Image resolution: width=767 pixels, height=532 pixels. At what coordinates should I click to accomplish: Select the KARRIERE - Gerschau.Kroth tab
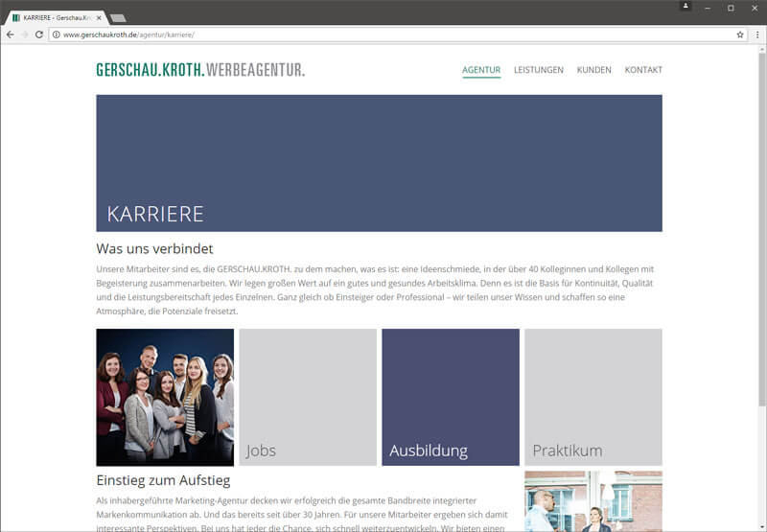coord(56,17)
